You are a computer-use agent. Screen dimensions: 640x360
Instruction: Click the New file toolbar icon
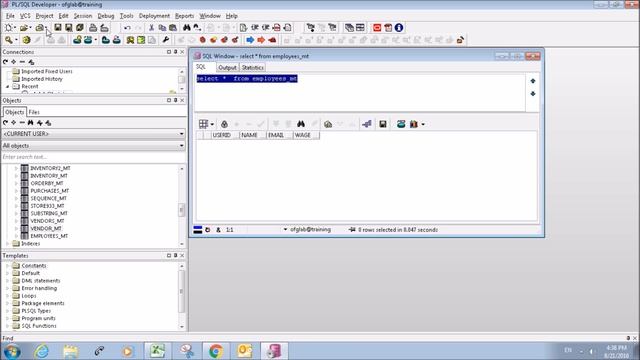coord(8,28)
